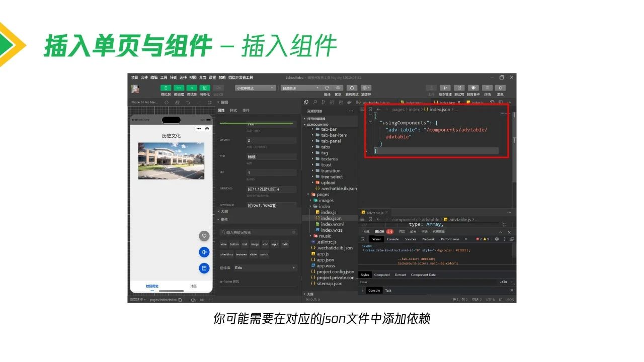Viewport: 644px width, 362px height.
Task: Open the 设置 menu
Action: pyautogui.click(x=212, y=77)
